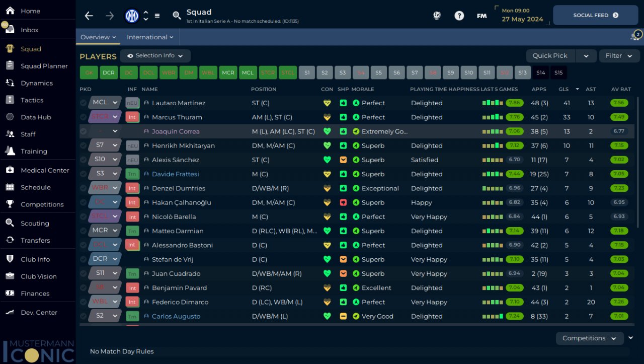Toggle the select circle for Henrikh Mkhitaryan

(84, 145)
